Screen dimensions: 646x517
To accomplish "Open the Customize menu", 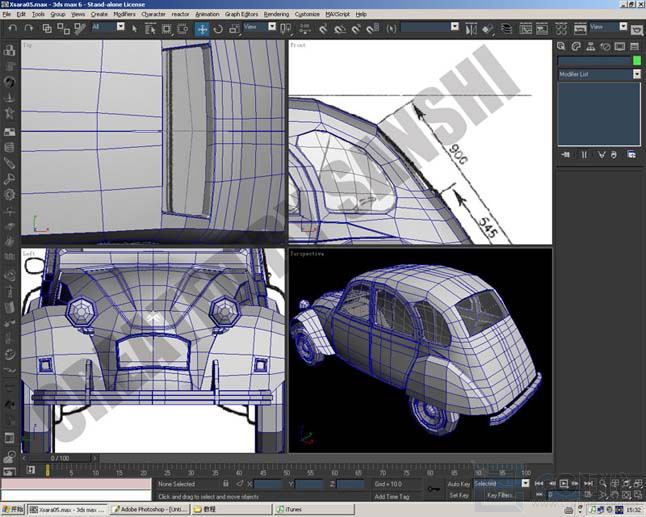I will coord(307,14).
